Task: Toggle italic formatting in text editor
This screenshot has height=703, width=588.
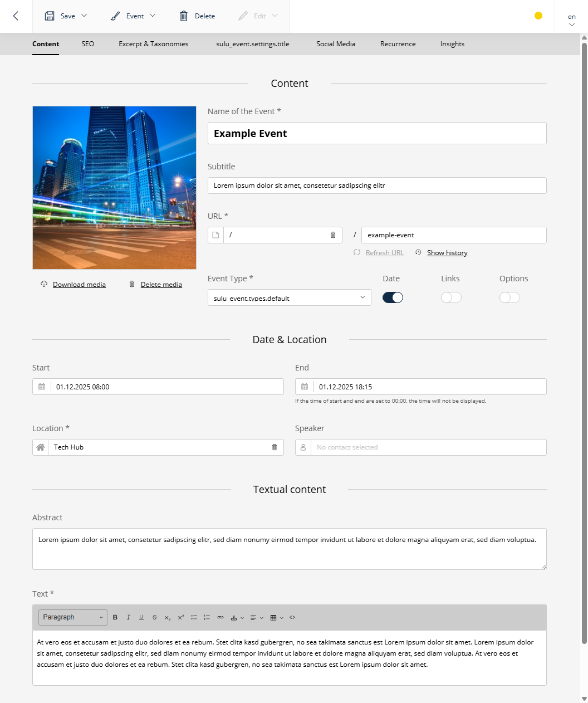Action: click(129, 617)
